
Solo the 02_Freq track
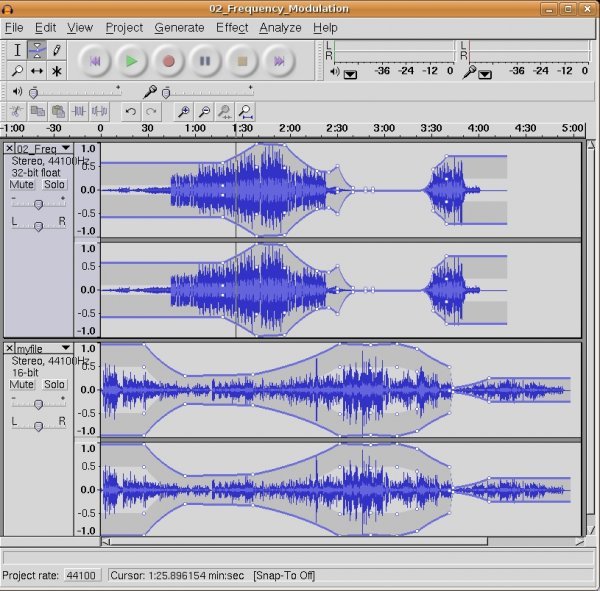(54, 185)
